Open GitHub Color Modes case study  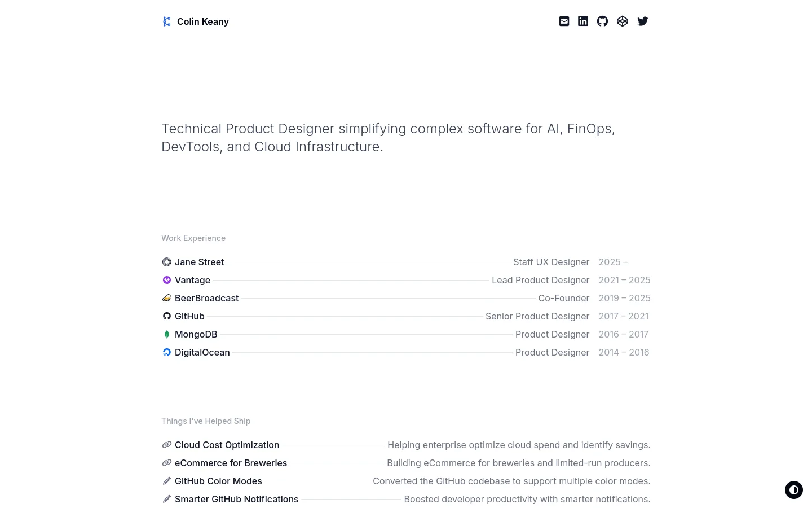[219, 481]
